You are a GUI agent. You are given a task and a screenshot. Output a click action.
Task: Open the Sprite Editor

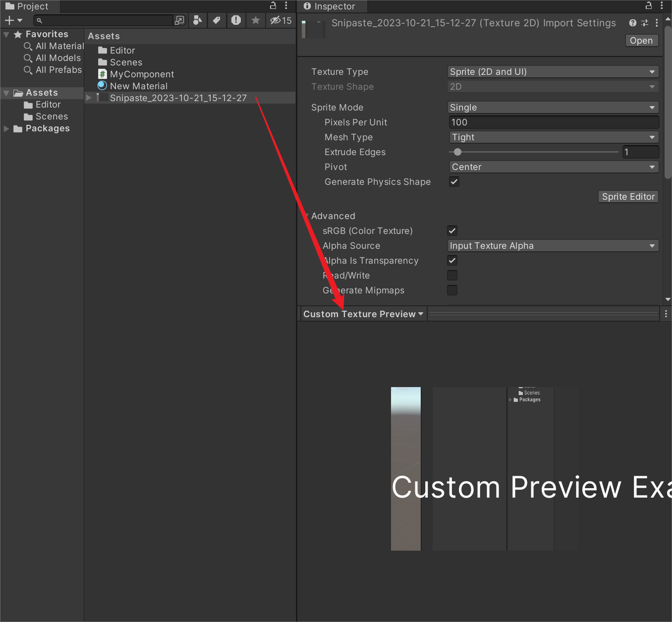(x=628, y=197)
